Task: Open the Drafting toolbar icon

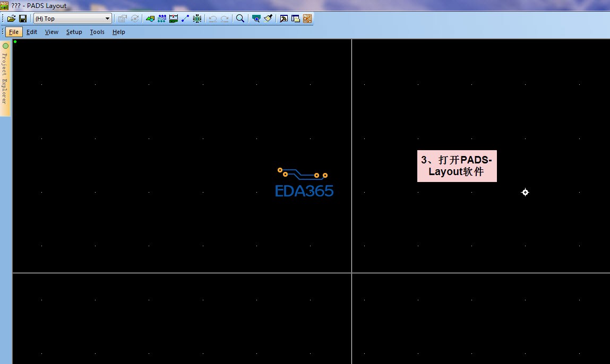Action: pos(150,18)
